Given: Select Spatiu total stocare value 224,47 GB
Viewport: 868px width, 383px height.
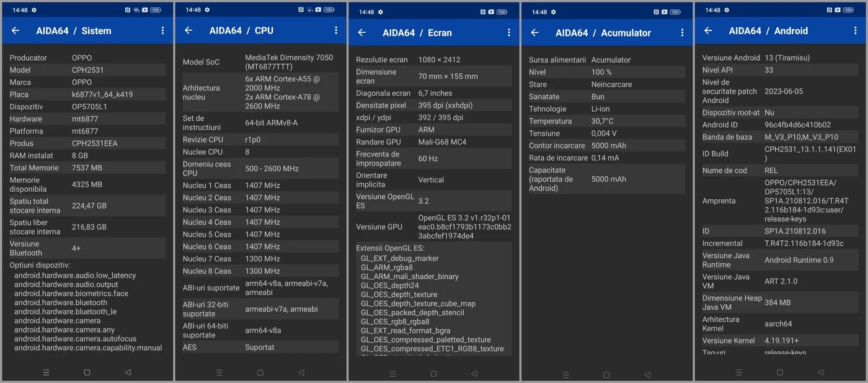Looking at the screenshot, I should coord(89,206).
